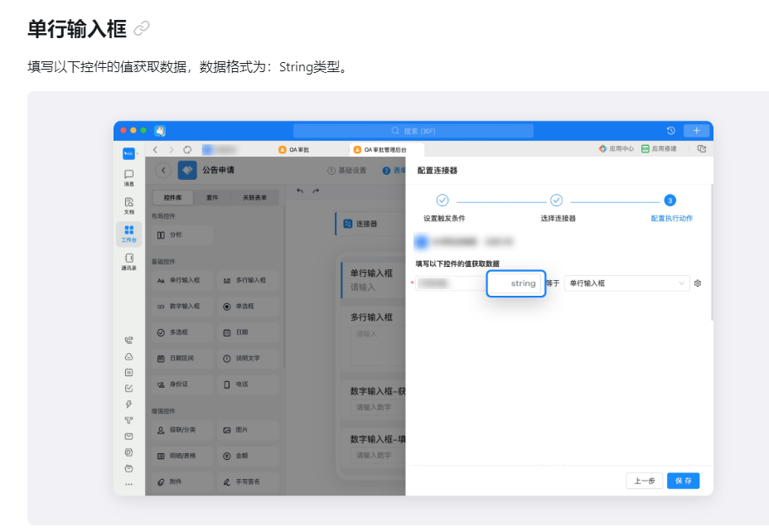Select the OA审批管理后台 browser tab
Image resolution: width=769 pixels, height=532 pixels.
coord(385,149)
